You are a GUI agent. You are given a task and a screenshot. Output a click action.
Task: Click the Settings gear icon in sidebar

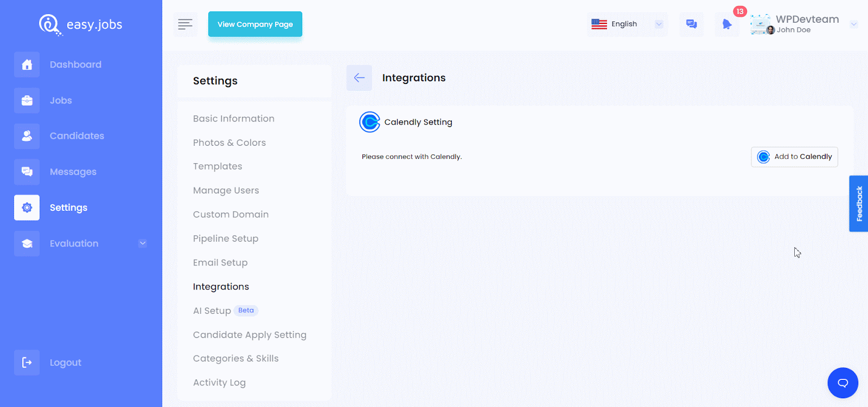(x=27, y=208)
